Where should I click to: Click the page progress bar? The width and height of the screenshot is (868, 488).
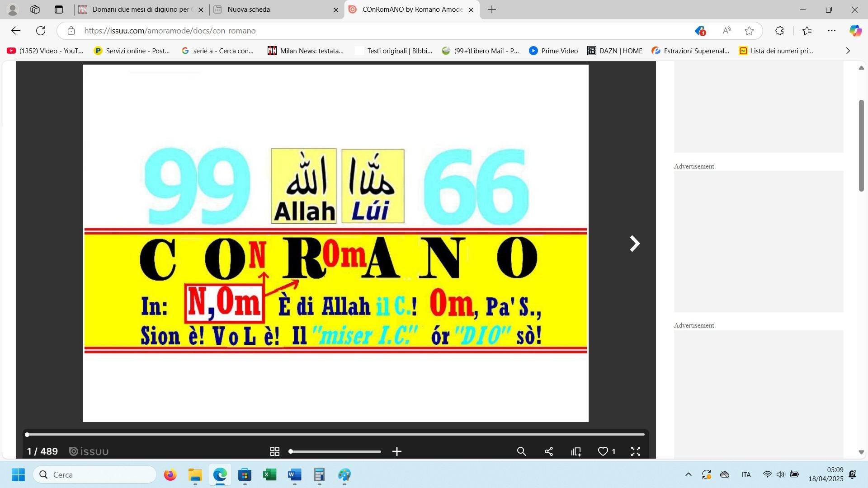(x=335, y=434)
